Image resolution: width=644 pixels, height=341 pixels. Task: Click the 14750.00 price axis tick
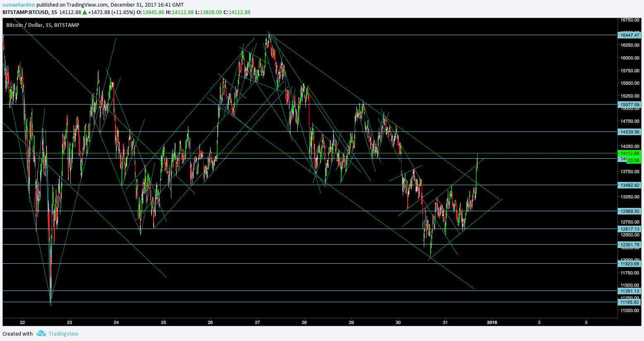630,121
